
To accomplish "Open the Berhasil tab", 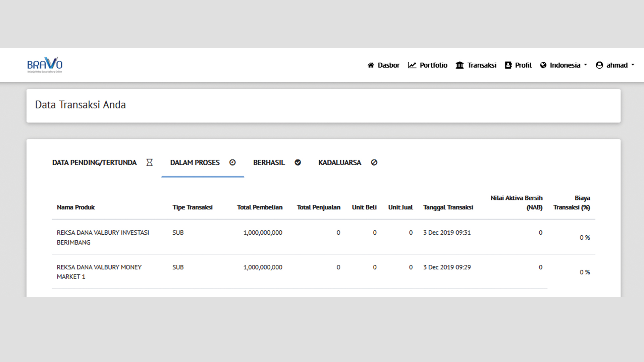I will tap(269, 163).
